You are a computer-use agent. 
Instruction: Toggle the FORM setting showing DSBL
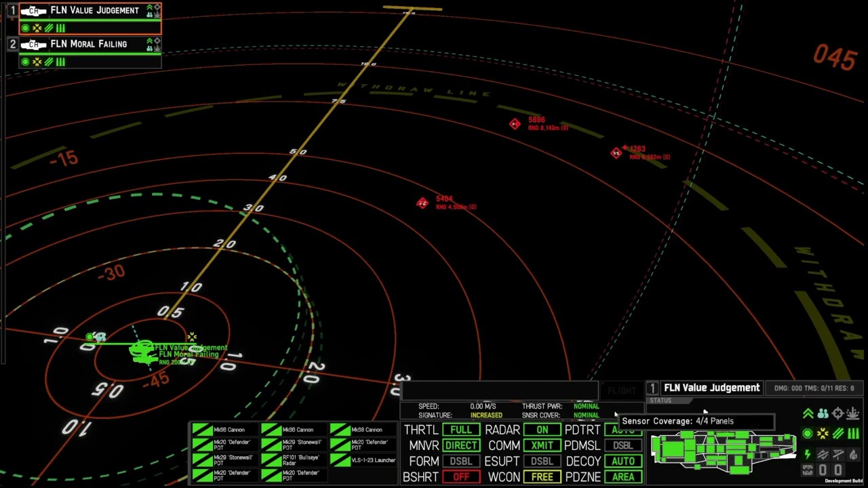click(460, 462)
